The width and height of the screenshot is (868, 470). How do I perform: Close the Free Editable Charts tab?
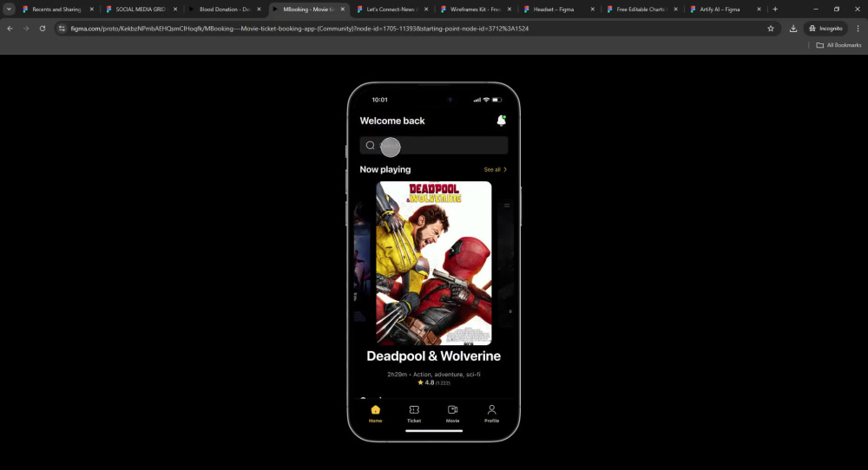[x=676, y=10]
